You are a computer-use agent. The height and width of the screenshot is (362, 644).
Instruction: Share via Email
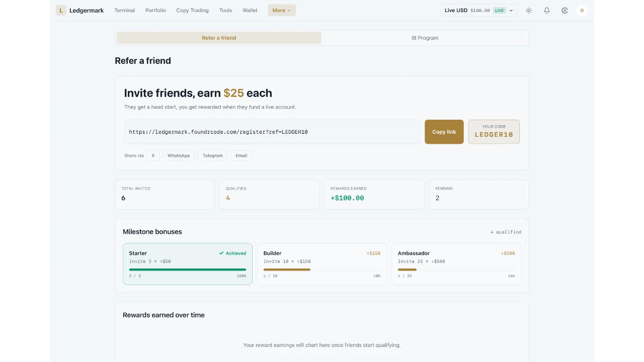click(242, 155)
